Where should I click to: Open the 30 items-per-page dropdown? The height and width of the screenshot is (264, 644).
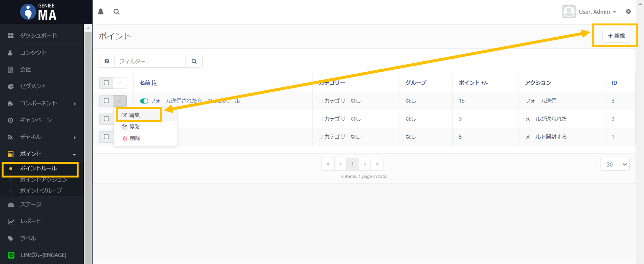[x=614, y=164]
